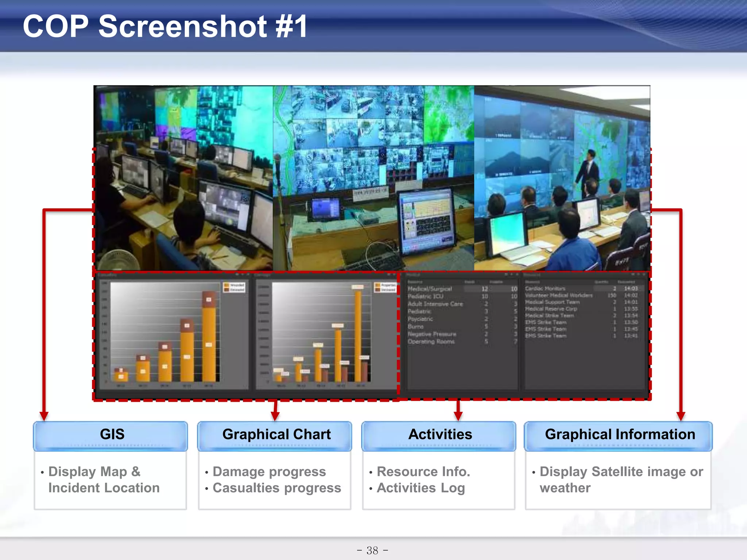
Task: Select the Medical/Surgical row
Action: coord(430,289)
